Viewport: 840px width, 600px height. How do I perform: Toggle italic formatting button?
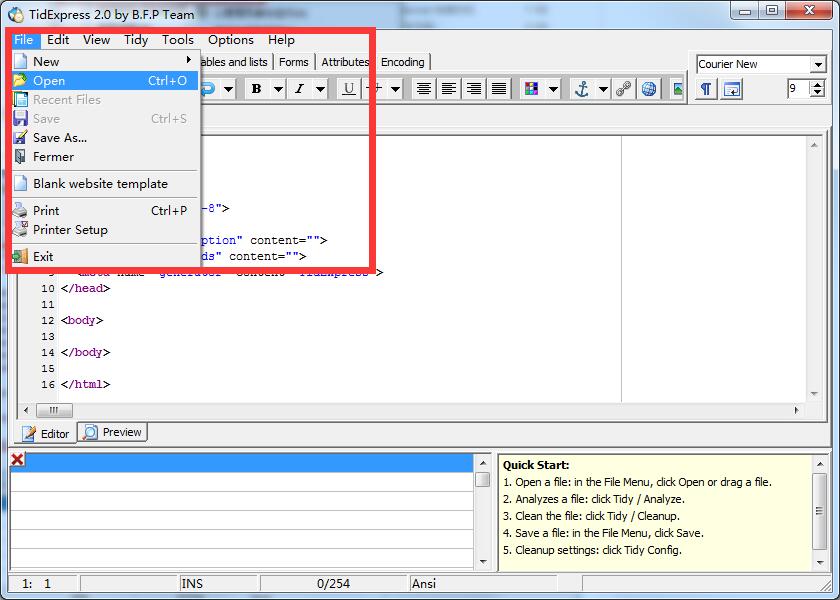[x=299, y=88]
